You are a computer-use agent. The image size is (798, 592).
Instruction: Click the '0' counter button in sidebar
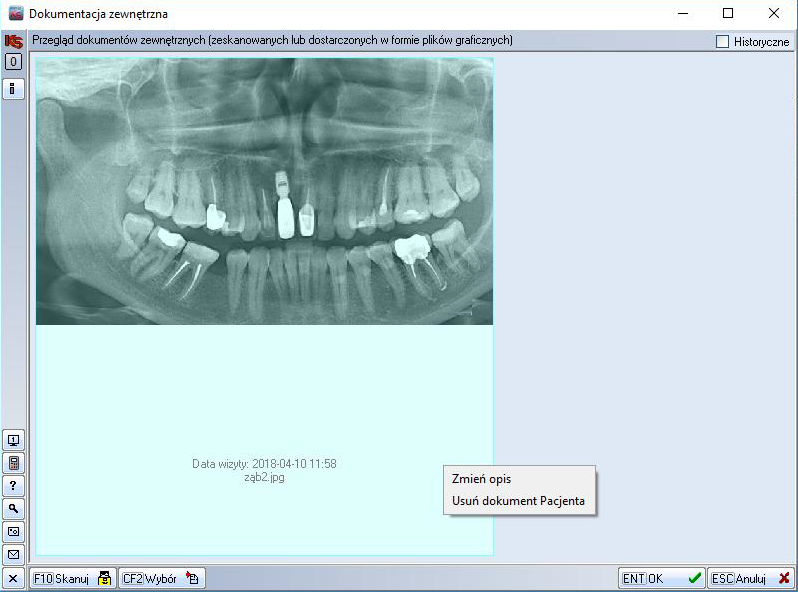[x=14, y=62]
